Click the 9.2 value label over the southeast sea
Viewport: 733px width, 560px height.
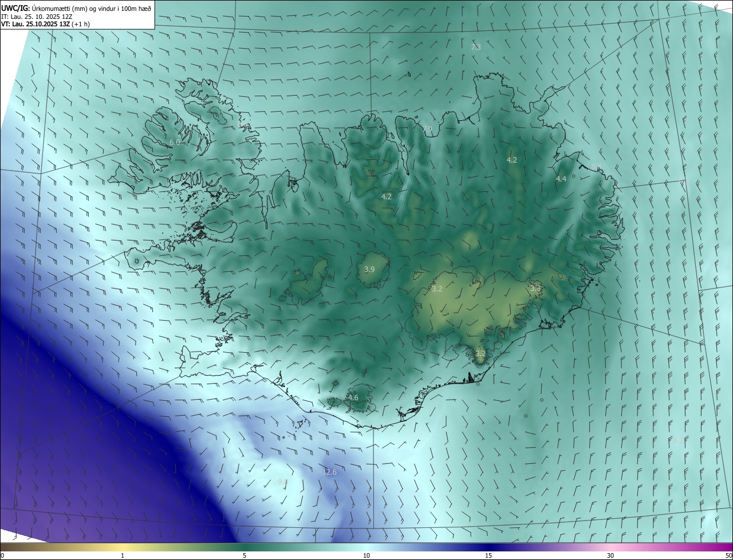pyautogui.click(x=677, y=440)
